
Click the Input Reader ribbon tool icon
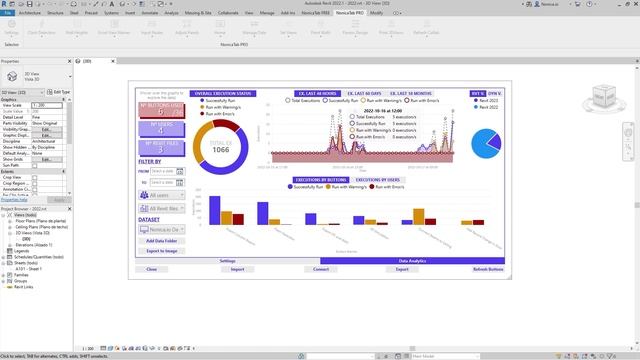(152, 24)
